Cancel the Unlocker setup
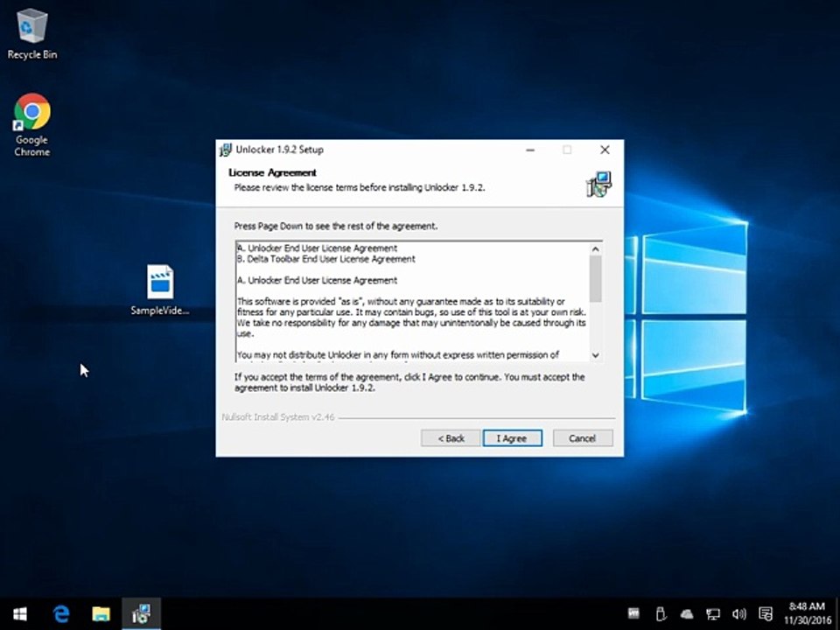 click(x=583, y=438)
